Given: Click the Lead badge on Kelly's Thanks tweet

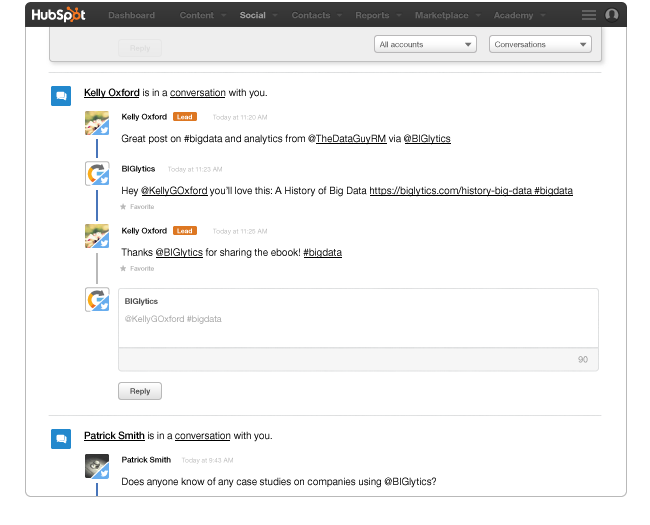Looking at the screenshot, I should [184, 231].
